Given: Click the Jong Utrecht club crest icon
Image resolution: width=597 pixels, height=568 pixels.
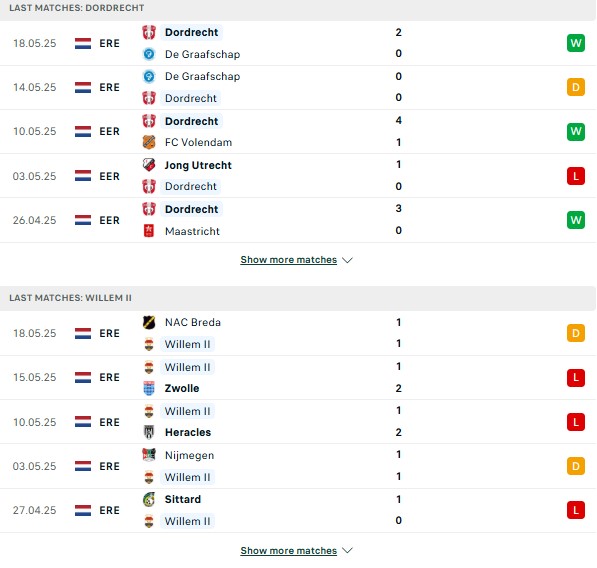Looking at the screenshot, I should 149,164.
